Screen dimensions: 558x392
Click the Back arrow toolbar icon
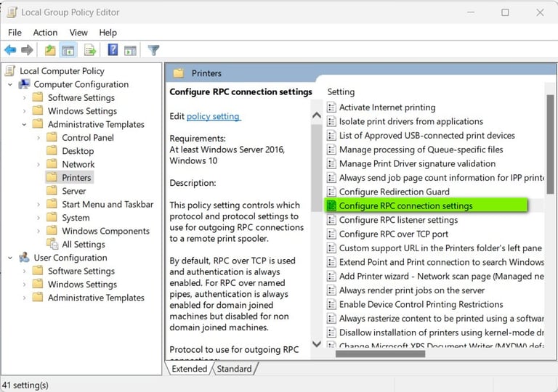10,50
